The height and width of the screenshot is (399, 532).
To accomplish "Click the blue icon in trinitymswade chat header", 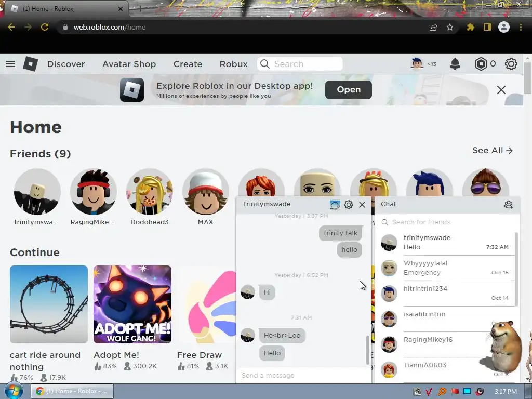I will [335, 205].
